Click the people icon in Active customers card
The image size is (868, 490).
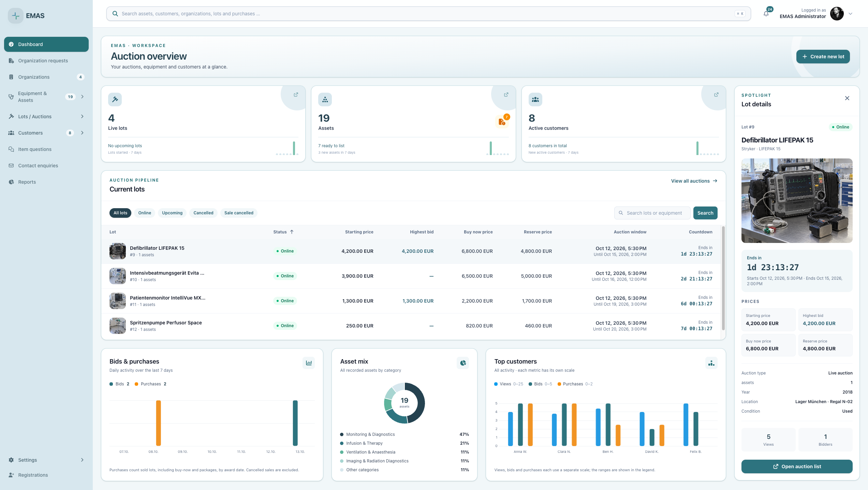(x=535, y=99)
